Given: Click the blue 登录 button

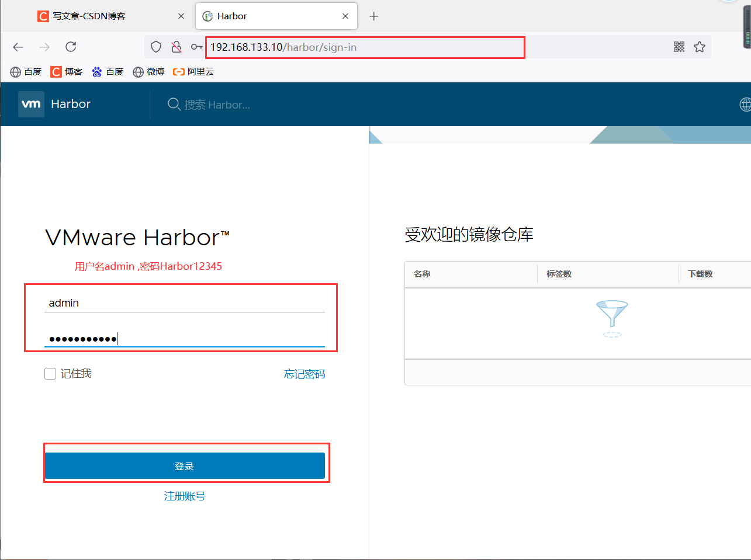Looking at the screenshot, I should [x=185, y=466].
